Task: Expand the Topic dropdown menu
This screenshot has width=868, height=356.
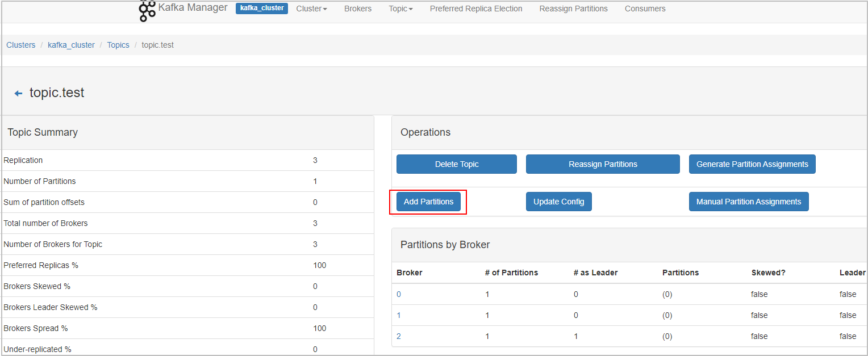Action: point(400,9)
